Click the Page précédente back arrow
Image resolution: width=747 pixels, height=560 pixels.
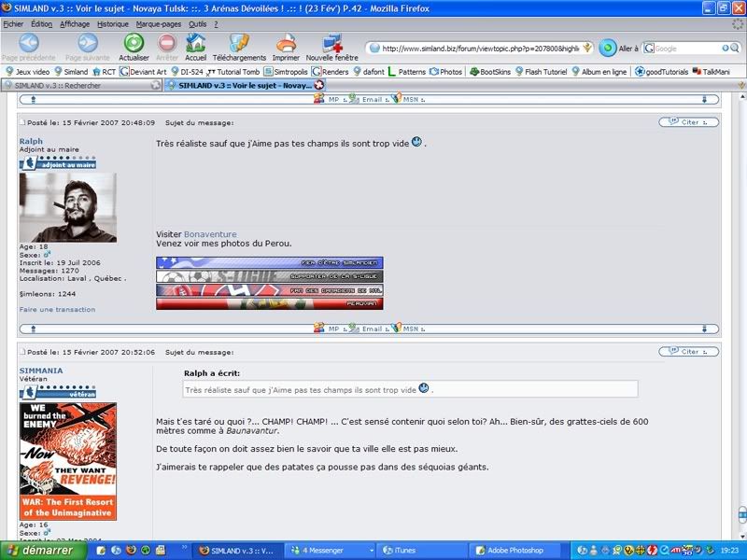[x=29, y=44]
